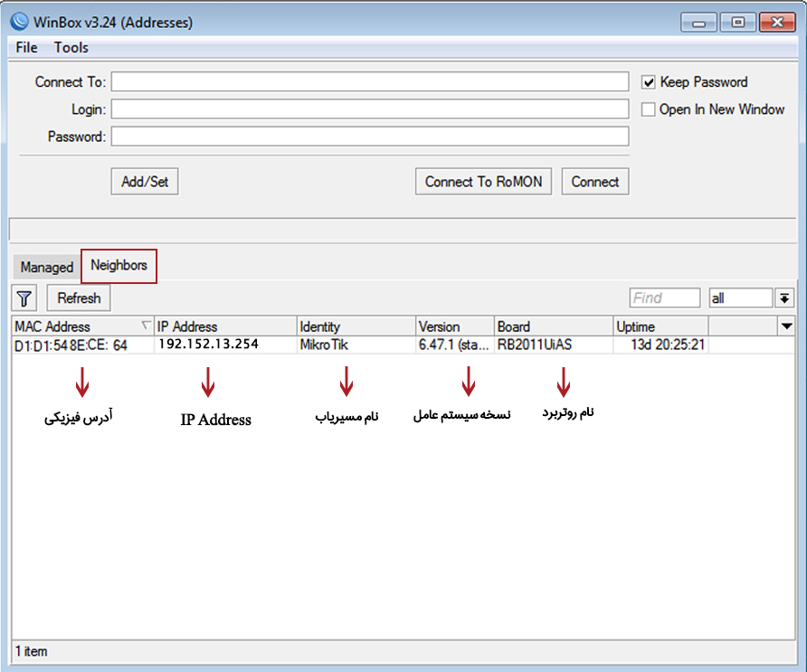Screen dimensions: 807x672
Task: Open the 'all' filter dropdown
Action: 784,298
